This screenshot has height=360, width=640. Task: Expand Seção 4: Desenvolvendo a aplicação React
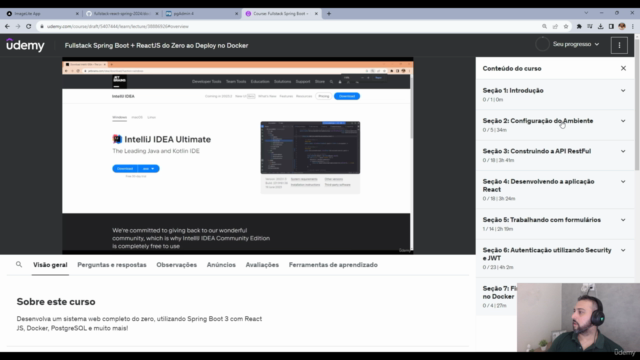555,189
